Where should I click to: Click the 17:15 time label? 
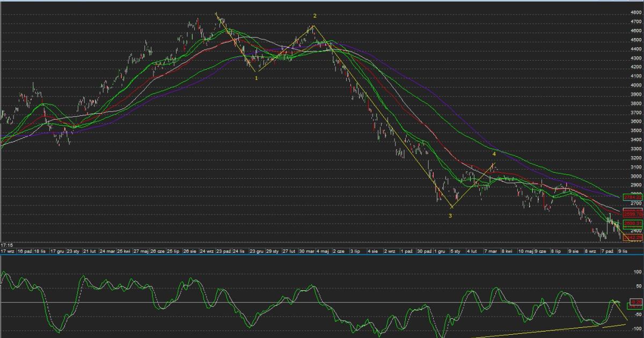[7, 244]
